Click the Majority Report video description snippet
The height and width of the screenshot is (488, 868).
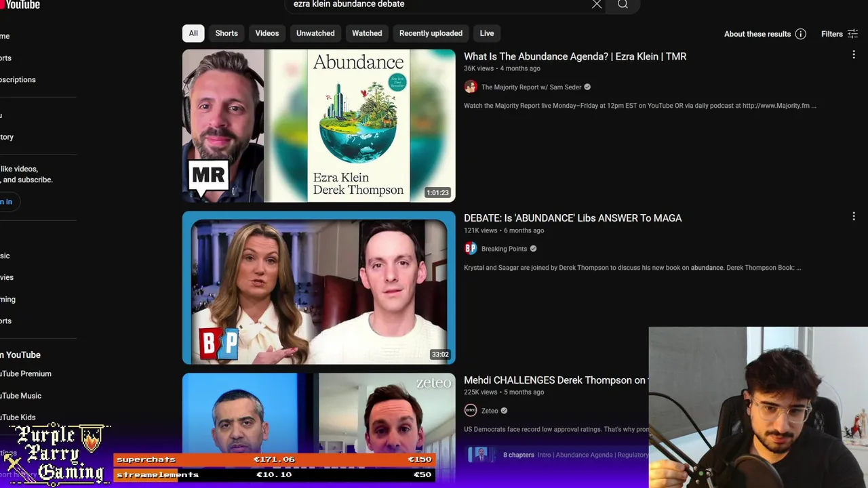tap(640, 106)
